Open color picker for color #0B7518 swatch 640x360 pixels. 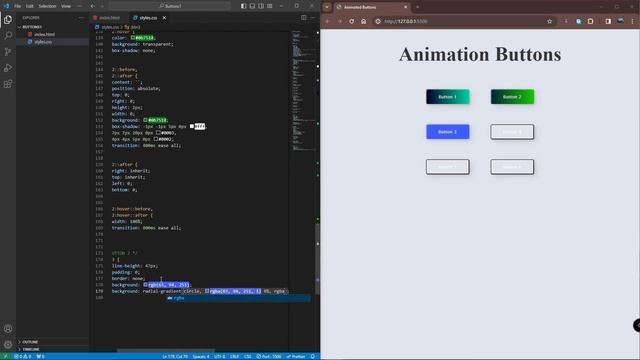point(133,38)
